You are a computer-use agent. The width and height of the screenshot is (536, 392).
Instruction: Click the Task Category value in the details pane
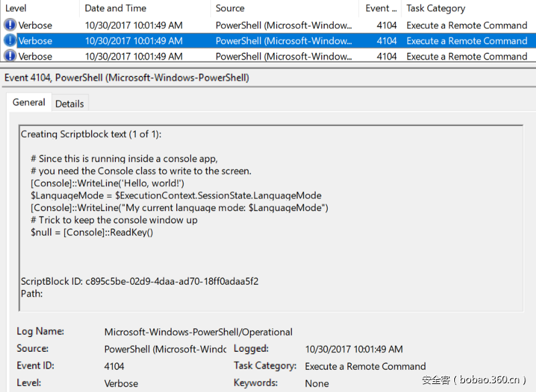tap(365, 367)
